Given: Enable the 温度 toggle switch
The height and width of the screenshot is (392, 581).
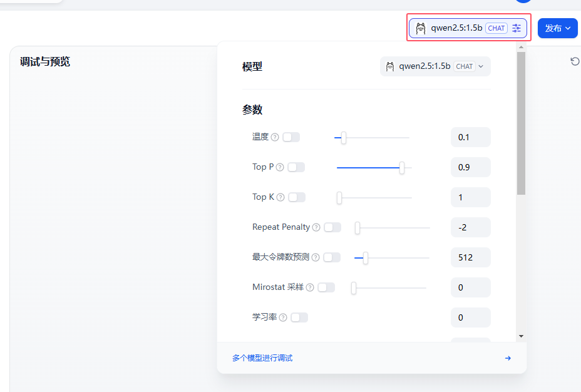Looking at the screenshot, I should [291, 137].
